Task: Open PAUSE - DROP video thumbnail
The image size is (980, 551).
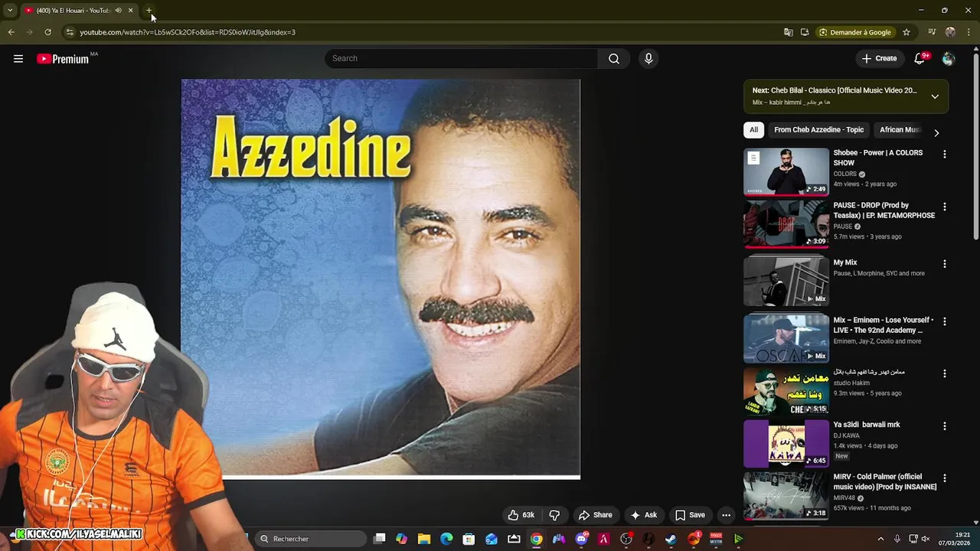Action: [x=786, y=224]
